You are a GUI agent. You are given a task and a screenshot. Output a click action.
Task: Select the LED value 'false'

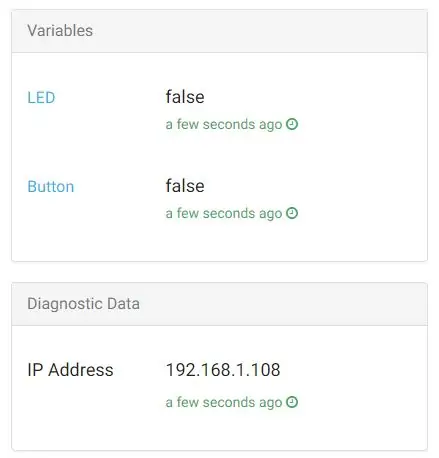(x=185, y=97)
